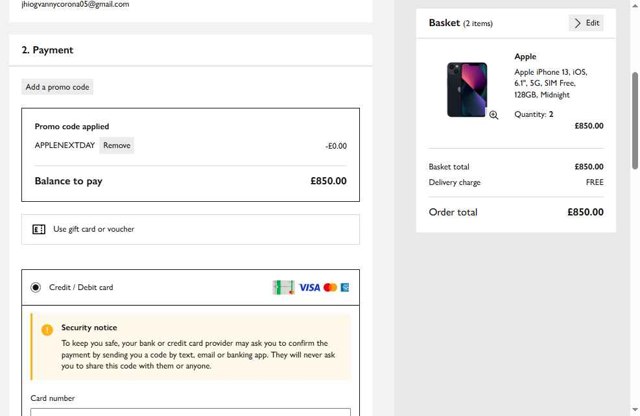640x416 pixels.
Task: Select the Credit / Debit card radio button
Action: [x=36, y=287]
